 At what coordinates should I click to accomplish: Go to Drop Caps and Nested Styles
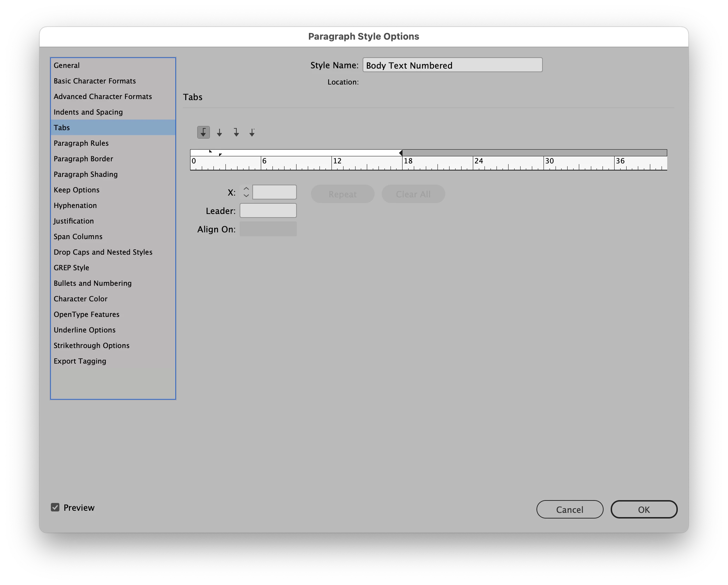coord(103,252)
